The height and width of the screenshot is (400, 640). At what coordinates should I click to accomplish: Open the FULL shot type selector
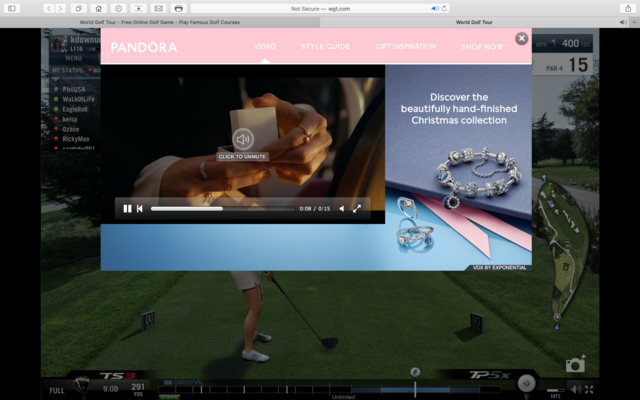[57, 391]
